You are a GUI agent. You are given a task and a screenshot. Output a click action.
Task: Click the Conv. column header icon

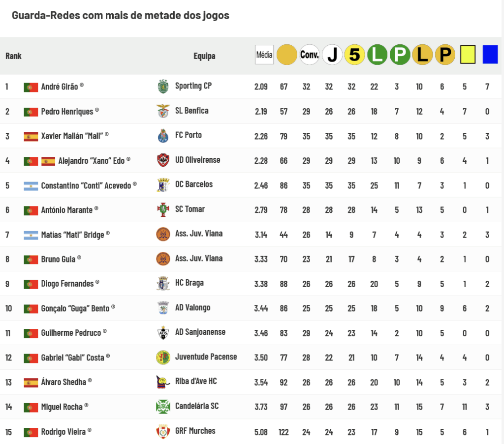coord(309,55)
